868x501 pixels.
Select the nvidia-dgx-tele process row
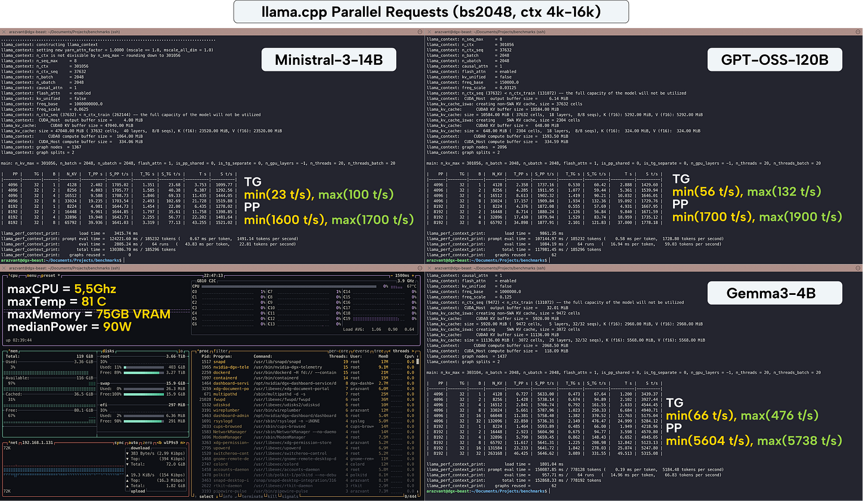(x=307, y=367)
